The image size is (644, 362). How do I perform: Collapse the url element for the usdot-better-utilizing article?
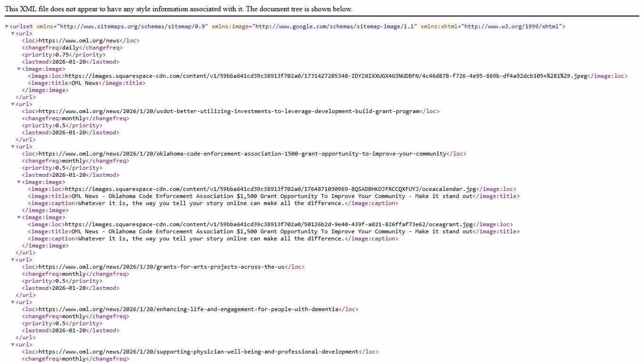click(13, 104)
